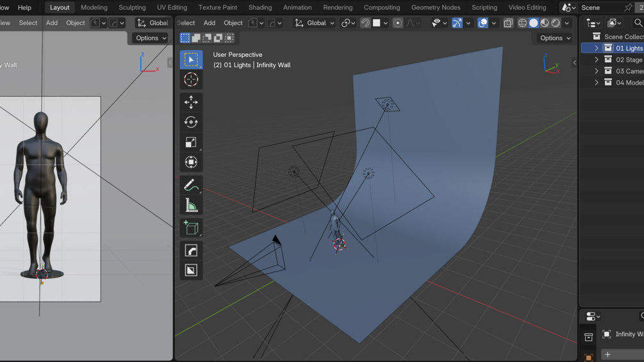Set selection mode to New (Set)

(x=185, y=38)
